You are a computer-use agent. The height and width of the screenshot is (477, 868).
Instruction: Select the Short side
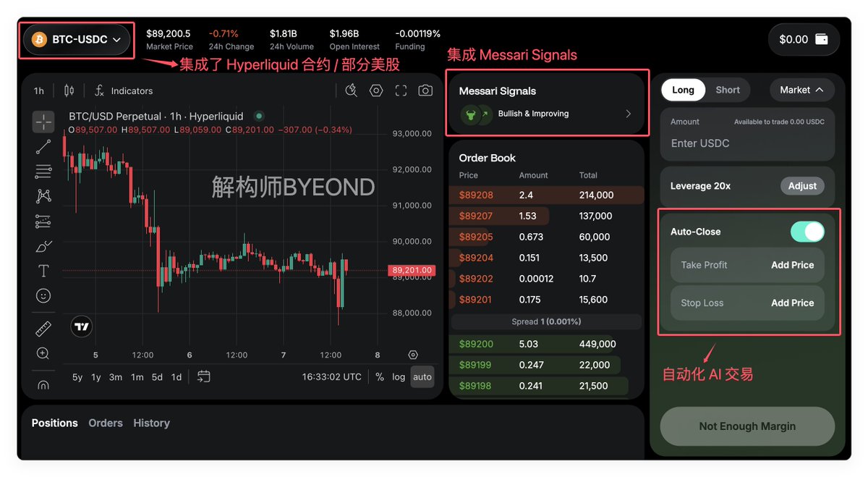click(x=728, y=90)
